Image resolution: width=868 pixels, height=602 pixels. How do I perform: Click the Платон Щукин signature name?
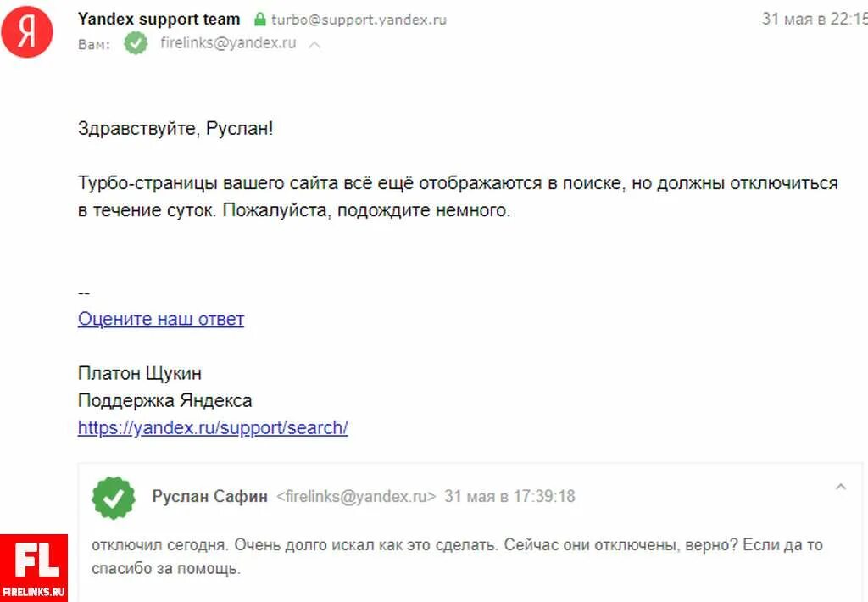point(140,373)
